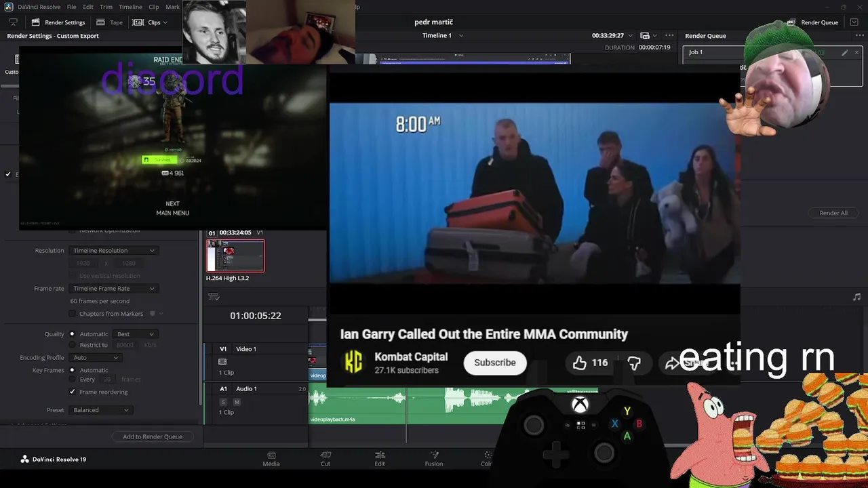Click the Clips view icon
Viewport: 868px width, 488px height.
[x=138, y=22]
